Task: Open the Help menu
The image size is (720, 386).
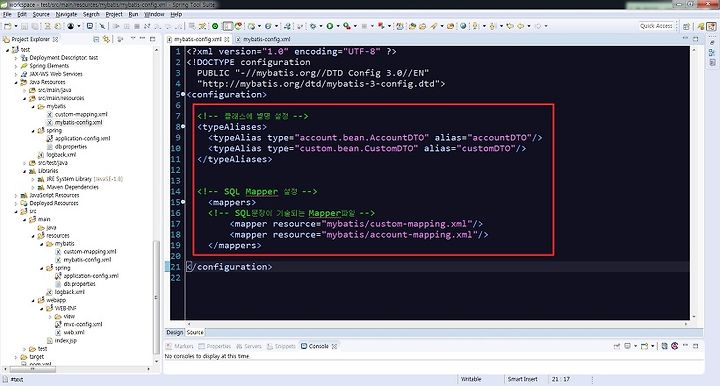Action: click(x=176, y=15)
